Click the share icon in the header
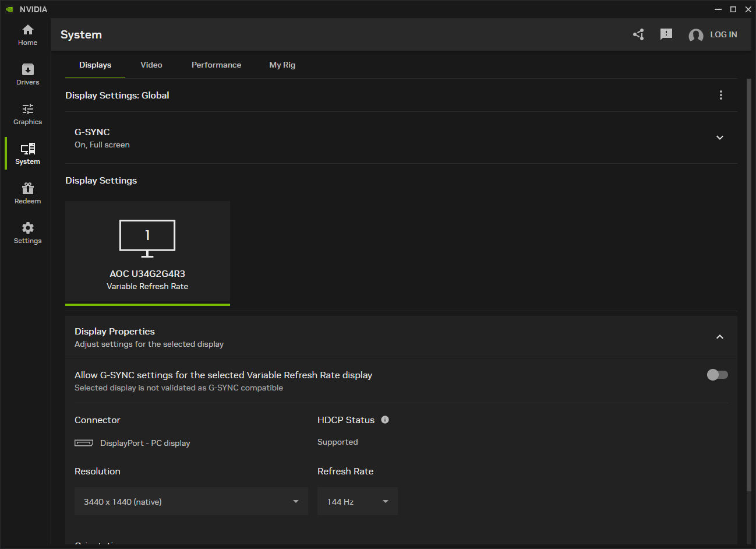 click(x=638, y=34)
